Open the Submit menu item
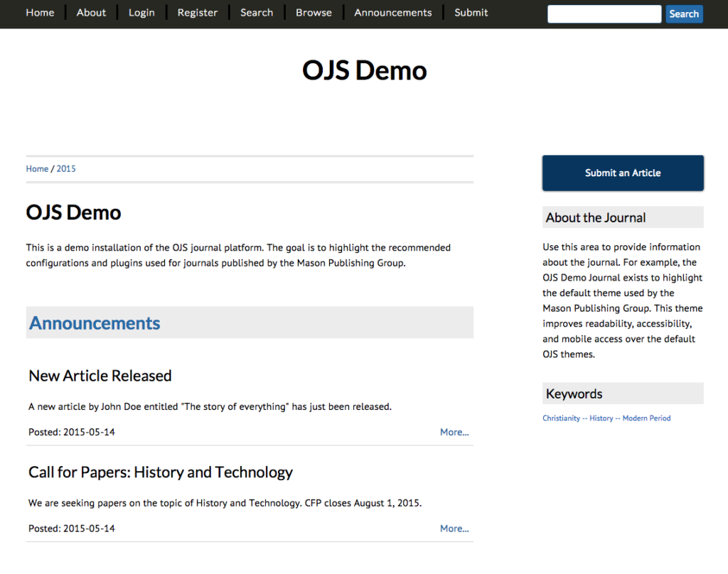 tap(471, 12)
